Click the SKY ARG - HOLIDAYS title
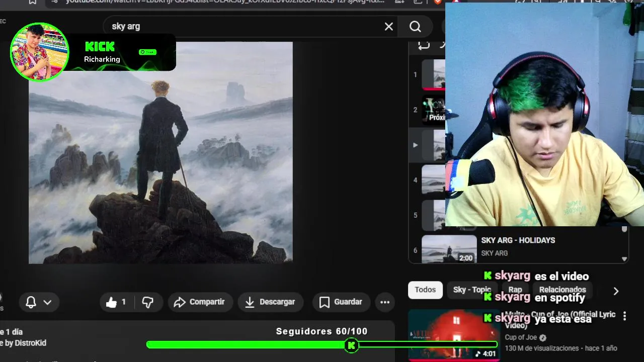This screenshot has height=362, width=644. pyautogui.click(x=518, y=240)
